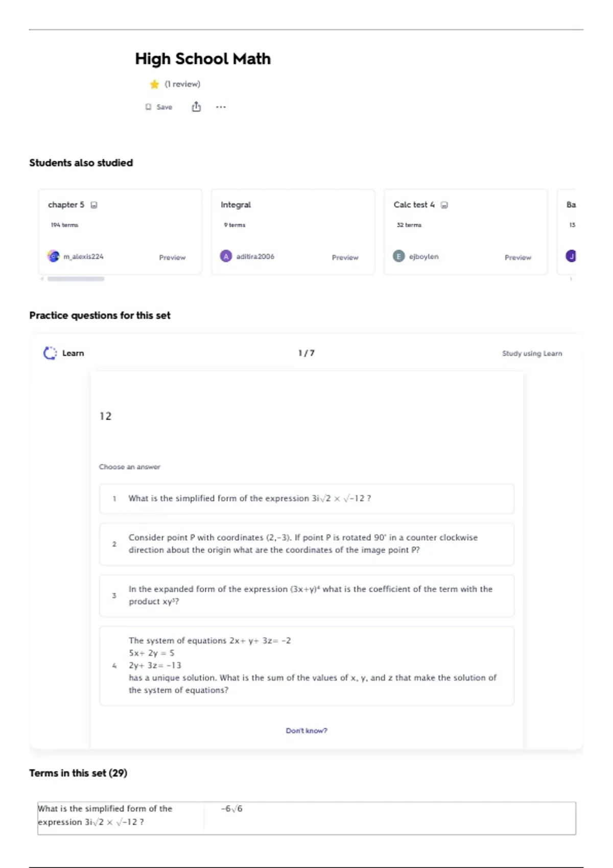This screenshot has width=613, height=868.
Task: Choose answer 2 about rotating point P
Action: pyautogui.click(x=306, y=544)
